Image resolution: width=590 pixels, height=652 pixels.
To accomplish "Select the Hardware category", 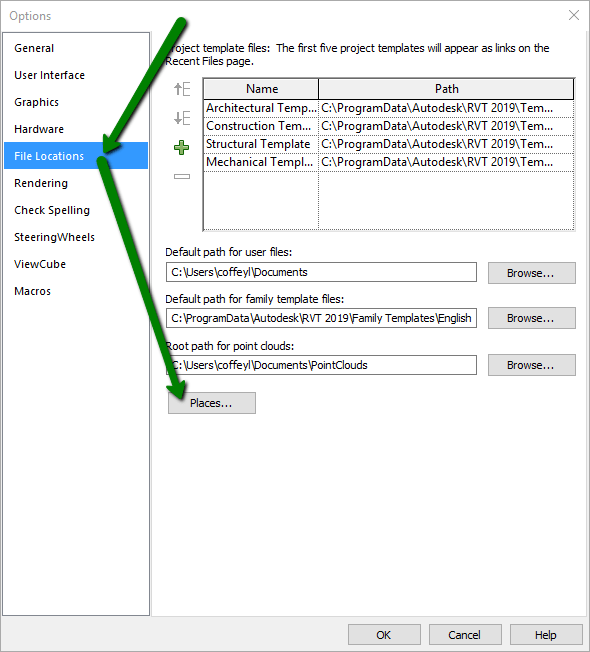I will point(76,129).
